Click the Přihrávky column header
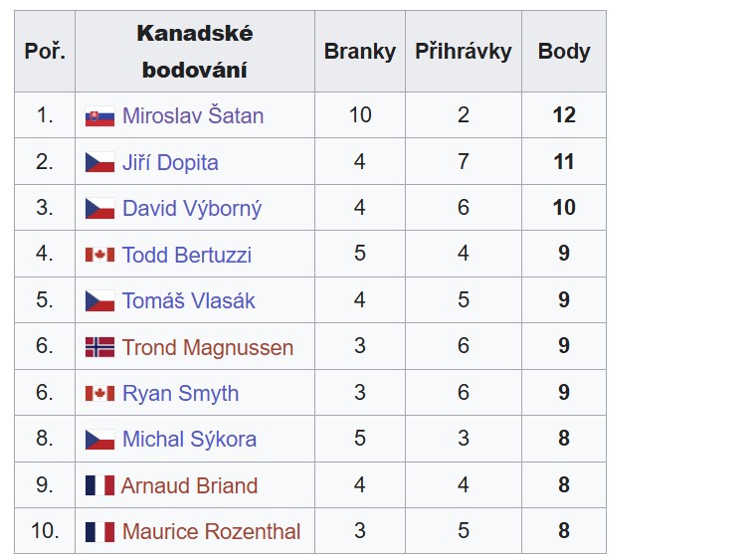 pos(464,51)
